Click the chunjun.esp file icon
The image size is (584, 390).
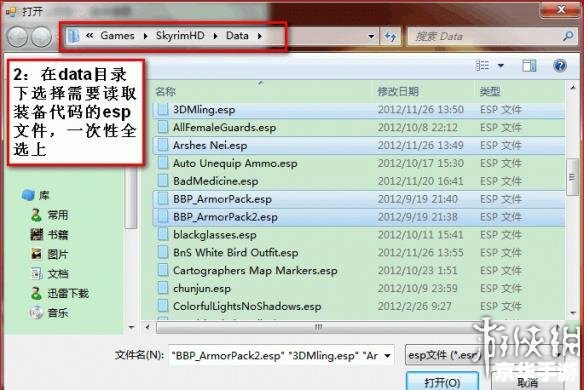(x=163, y=288)
